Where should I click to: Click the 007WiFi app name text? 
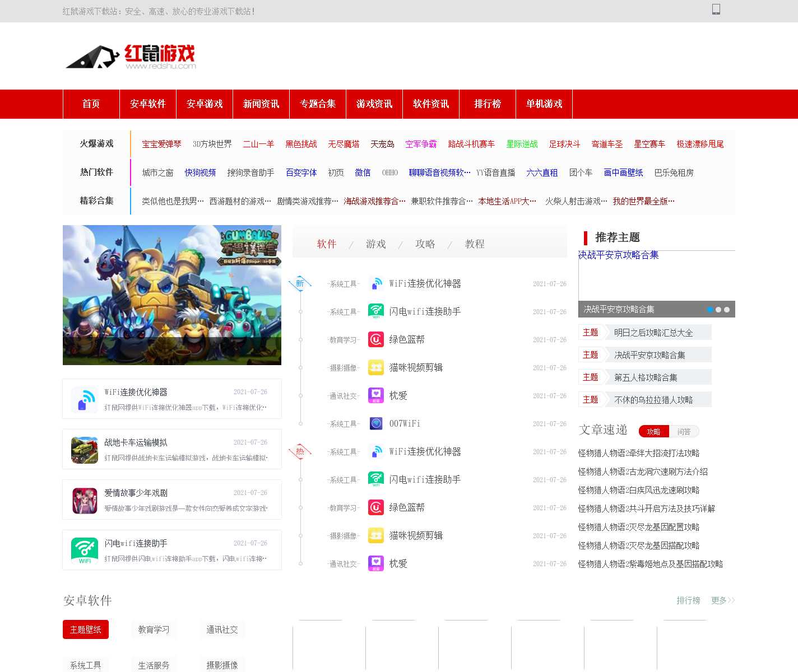click(x=405, y=424)
